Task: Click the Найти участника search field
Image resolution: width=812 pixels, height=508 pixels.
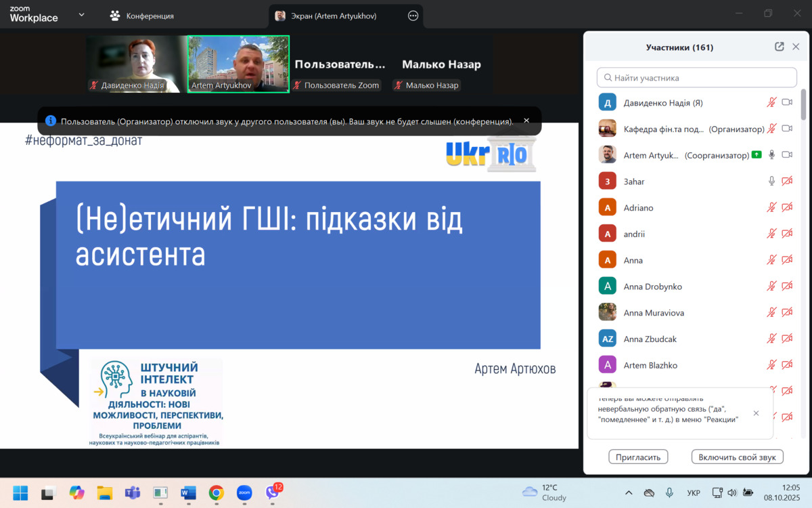Action: 697,77
